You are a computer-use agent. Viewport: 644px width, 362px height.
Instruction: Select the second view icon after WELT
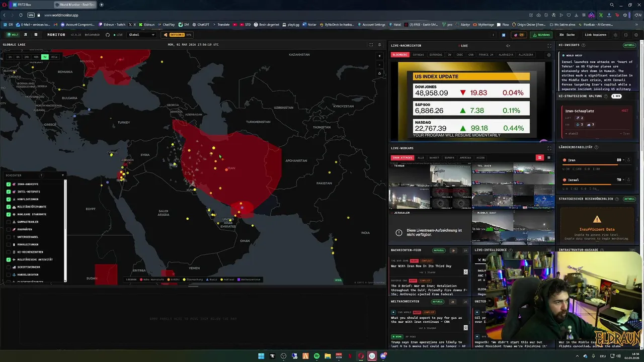[27, 35]
